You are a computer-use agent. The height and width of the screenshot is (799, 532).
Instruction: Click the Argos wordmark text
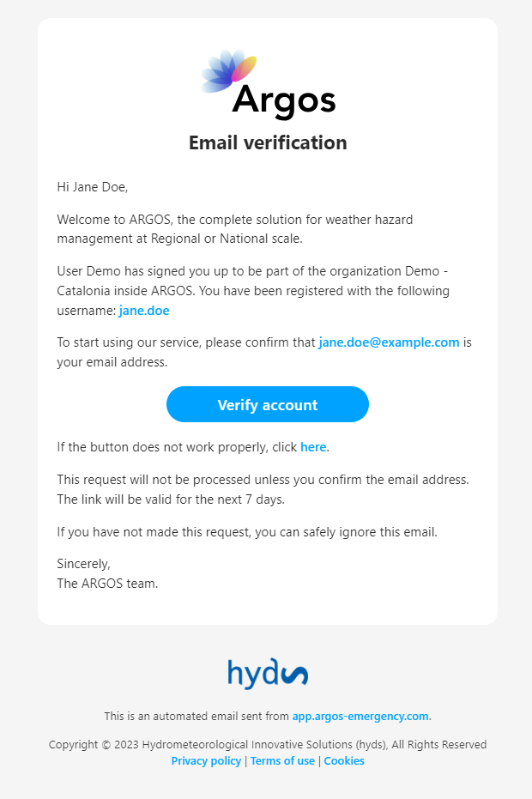pyautogui.click(x=284, y=101)
